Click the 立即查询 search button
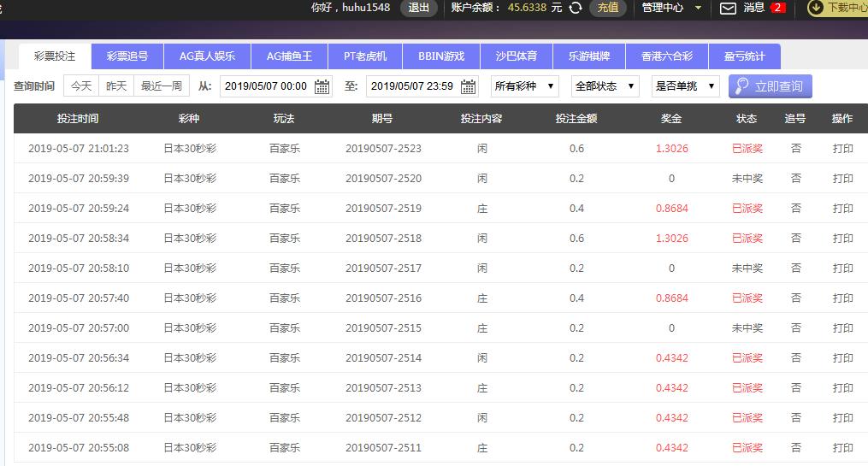This screenshot has height=466, width=868. [770, 86]
